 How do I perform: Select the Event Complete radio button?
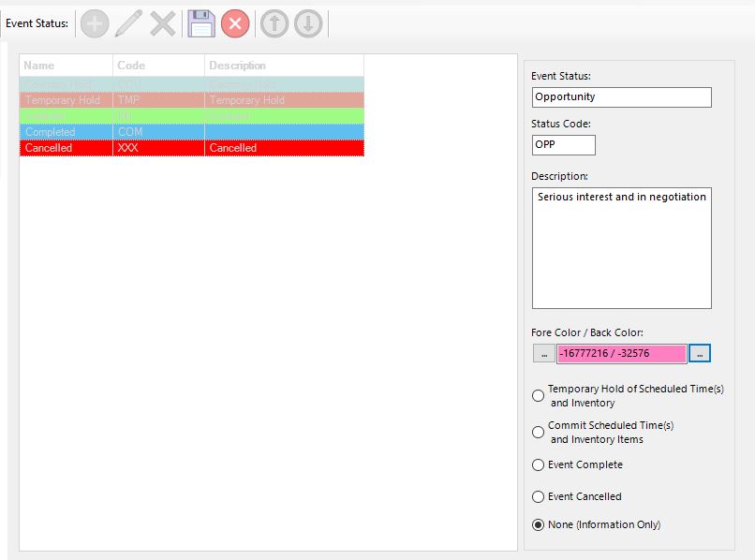539,465
